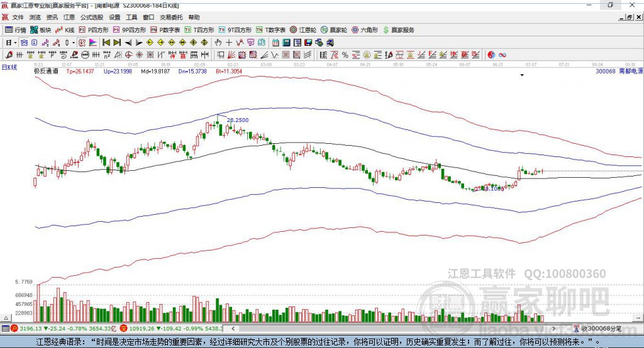This screenshot has height=348, width=644.
Task: Click the blue infinity symbol icon
Action: click(x=502, y=55)
